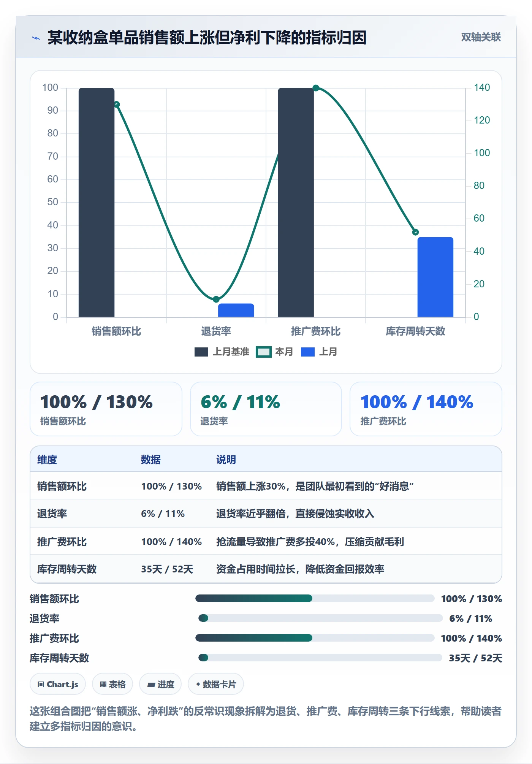Click the description 抢流量导致推广费多投40%，压缩贡献毛利

click(310, 542)
